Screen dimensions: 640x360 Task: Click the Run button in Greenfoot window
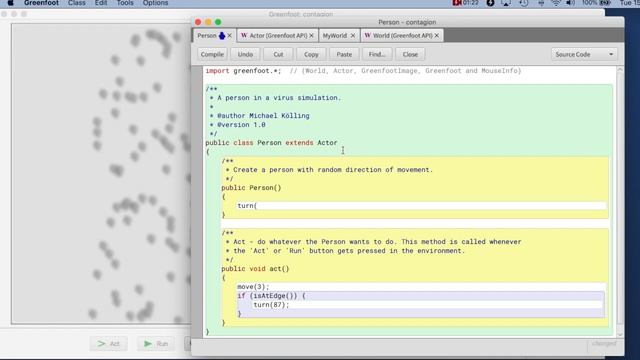click(x=156, y=344)
